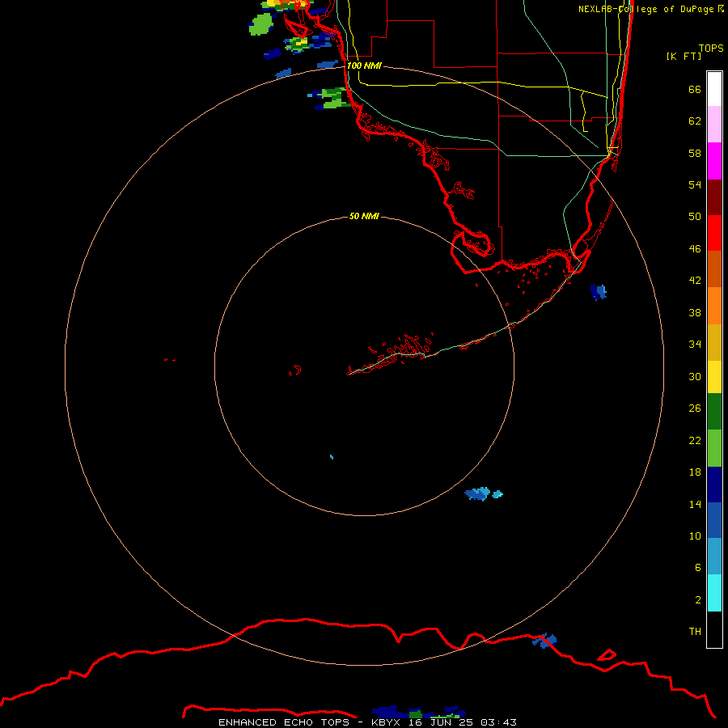Click the light green 22 kft legend swatch

pyautogui.click(x=714, y=448)
